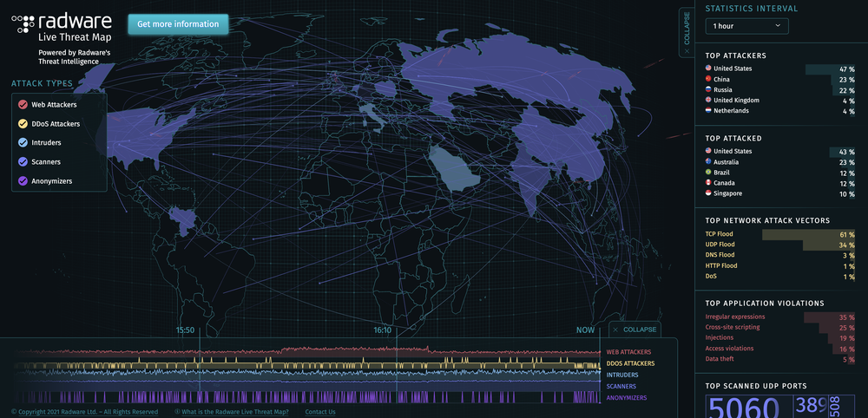Screen dimensions: 868x418
Task: Click the United States flag in Top Attacked
Action: [708, 151]
